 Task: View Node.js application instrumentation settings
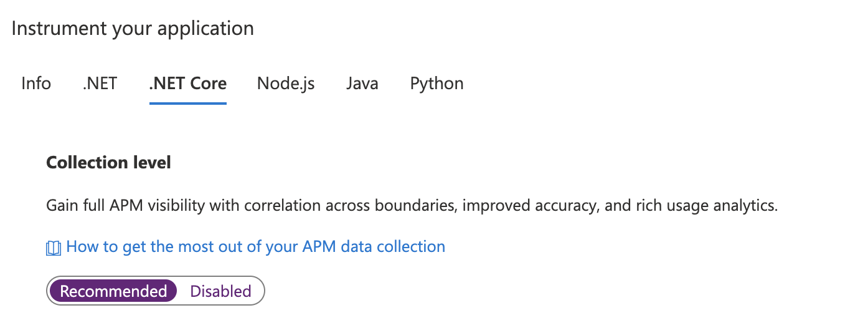(286, 84)
